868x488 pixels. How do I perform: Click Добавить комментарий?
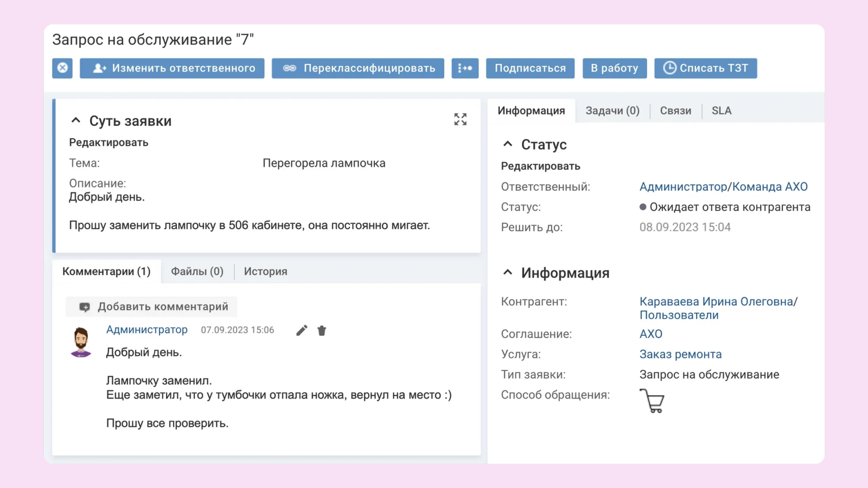[x=152, y=306]
